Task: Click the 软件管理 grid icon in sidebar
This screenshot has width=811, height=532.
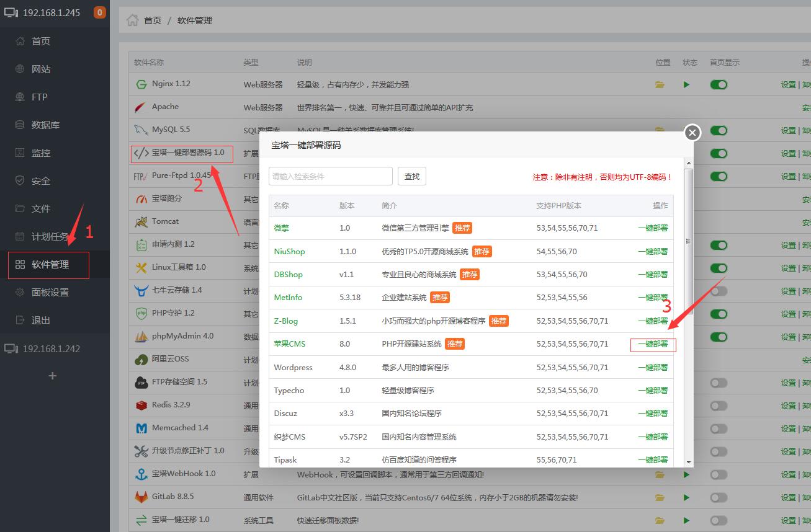Action: point(20,264)
